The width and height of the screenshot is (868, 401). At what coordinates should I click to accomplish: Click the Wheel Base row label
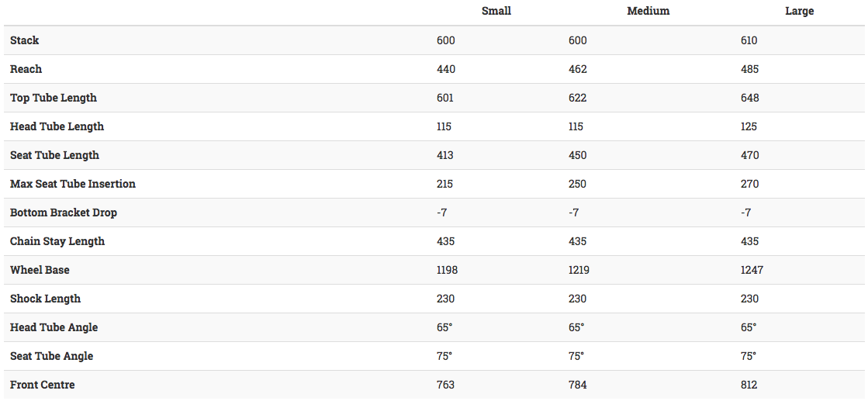40,270
